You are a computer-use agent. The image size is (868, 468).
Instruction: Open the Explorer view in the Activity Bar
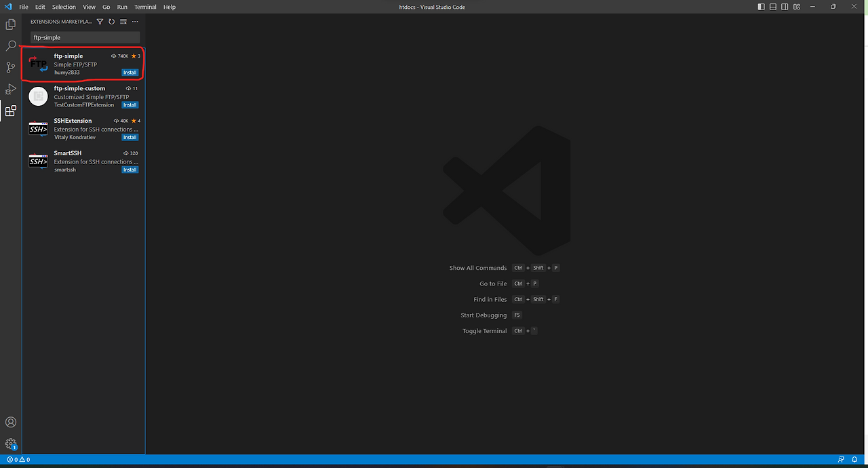(10, 24)
